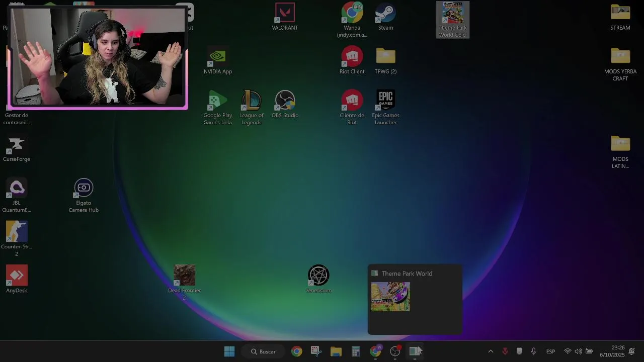
Task: Open the Snipping Tool in the taskbar
Action: pyautogui.click(x=316, y=351)
